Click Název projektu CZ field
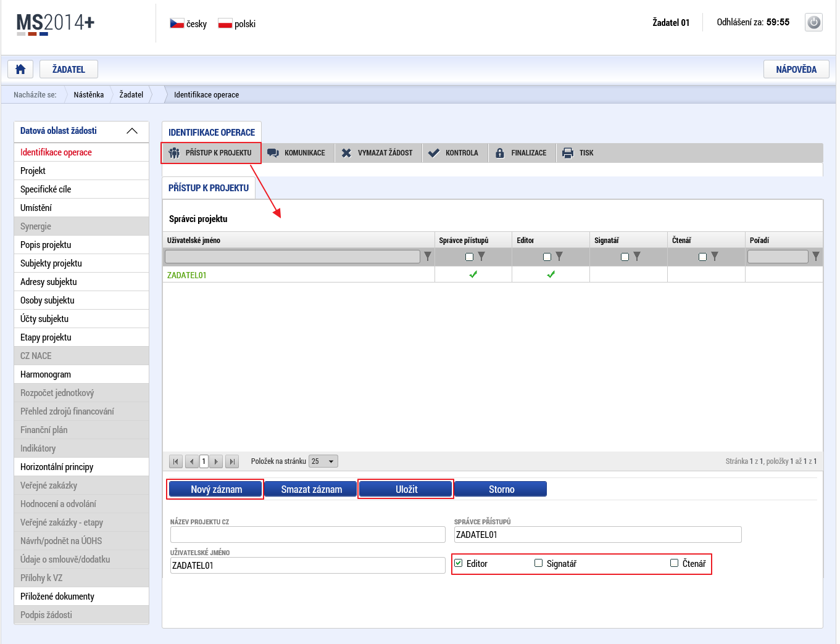Screen dimensions: 840x644 (308, 534)
